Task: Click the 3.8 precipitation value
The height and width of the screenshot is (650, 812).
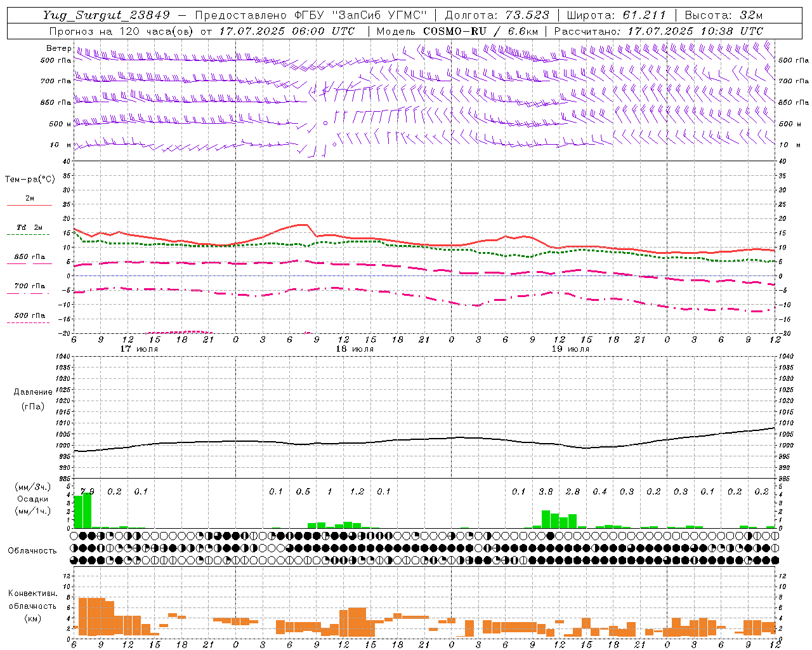Action: (x=546, y=491)
